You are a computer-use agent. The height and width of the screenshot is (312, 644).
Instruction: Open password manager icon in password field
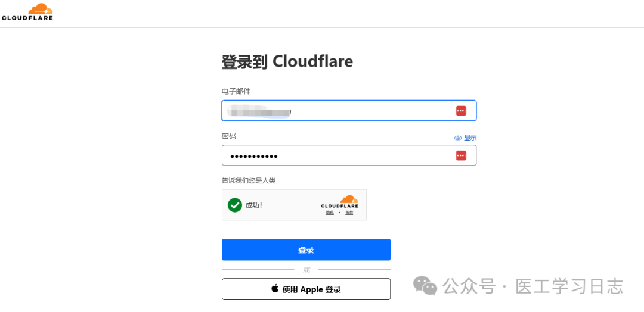(x=461, y=155)
